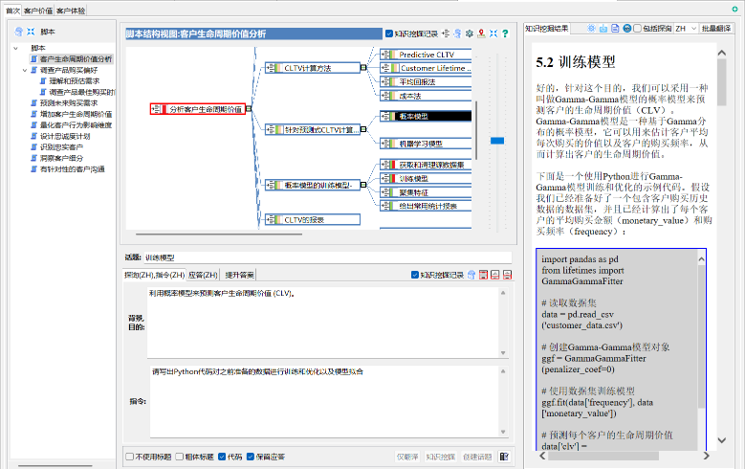Image resolution: width=745 pixels, height=469 pixels.
Task: Click the document icon in results panel toolbar
Action: pos(614,29)
